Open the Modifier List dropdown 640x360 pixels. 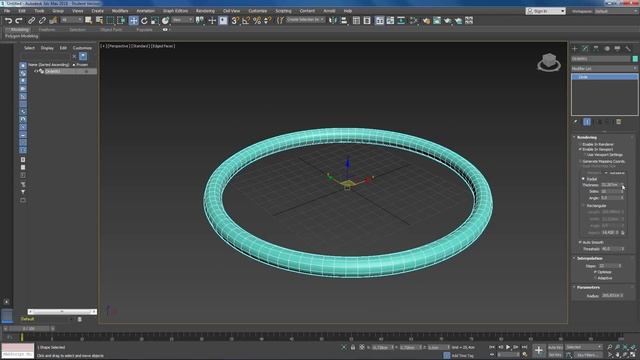pos(604,69)
